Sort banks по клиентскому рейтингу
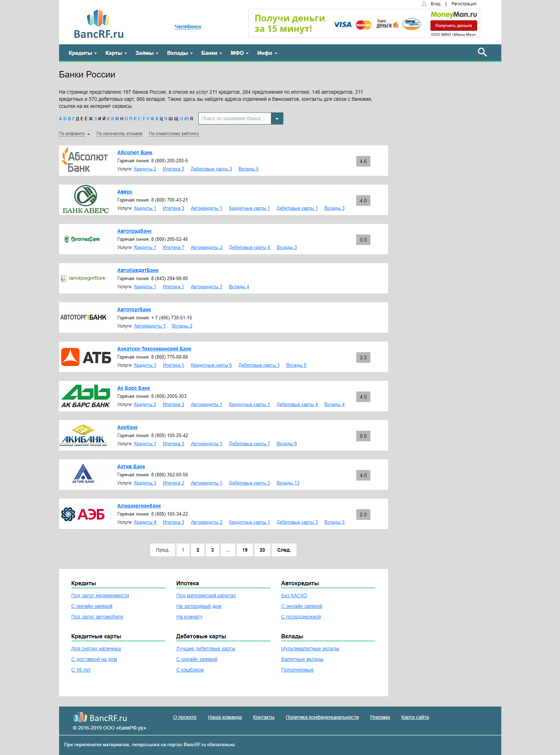The height and width of the screenshot is (755, 560). click(174, 134)
